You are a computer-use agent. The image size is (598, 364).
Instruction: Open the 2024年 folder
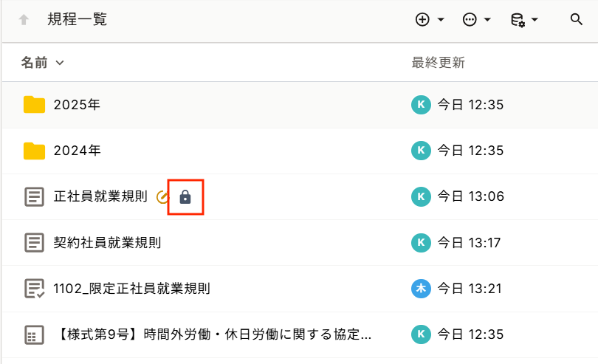(x=77, y=151)
